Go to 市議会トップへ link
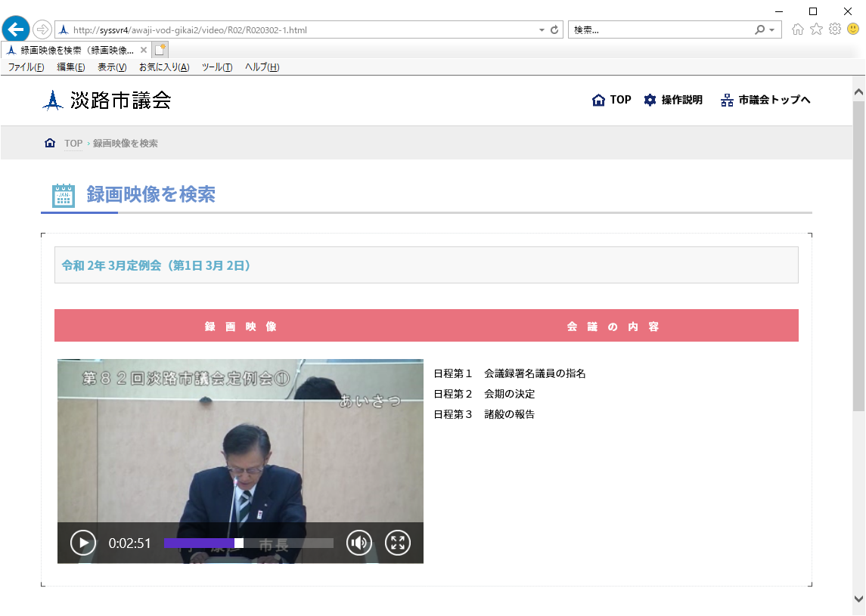Image resolution: width=866 pixels, height=616 pixels. pos(765,100)
